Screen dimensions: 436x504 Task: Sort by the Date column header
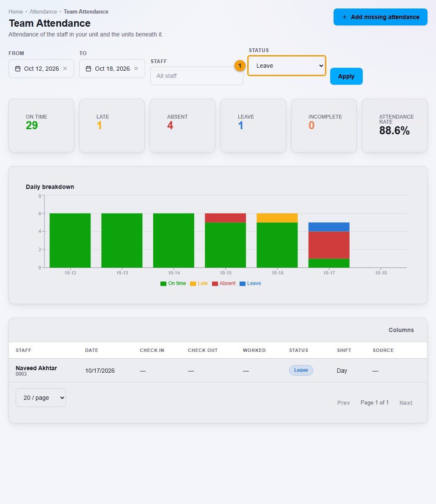91,350
